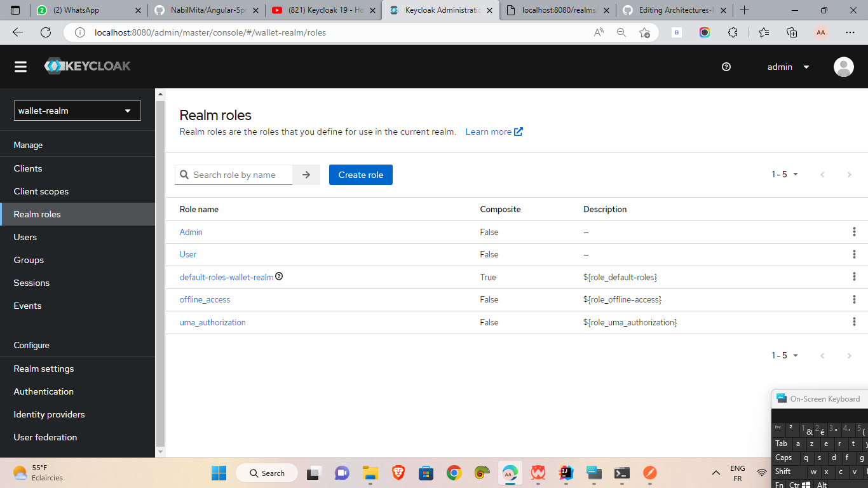
Task: Click the user avatar icon
Action: 843,66
